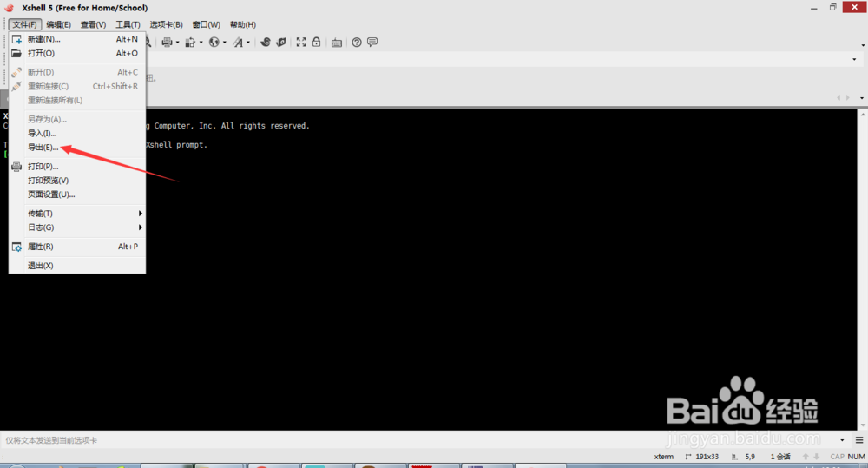The image size is (868, 468).
Task: Click 新建(N)... menu entry
Action: click(x=77, y=39)
